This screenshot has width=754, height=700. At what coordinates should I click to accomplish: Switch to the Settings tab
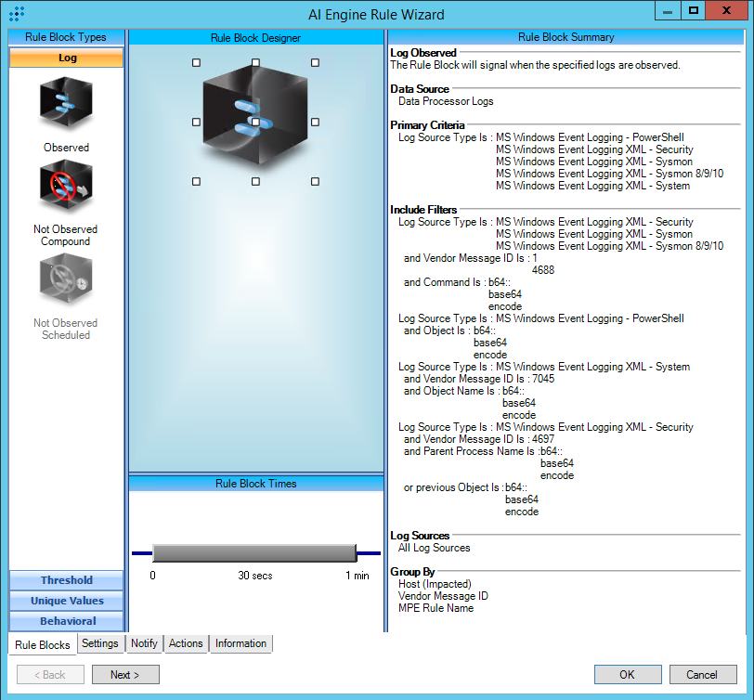(99, 643)
